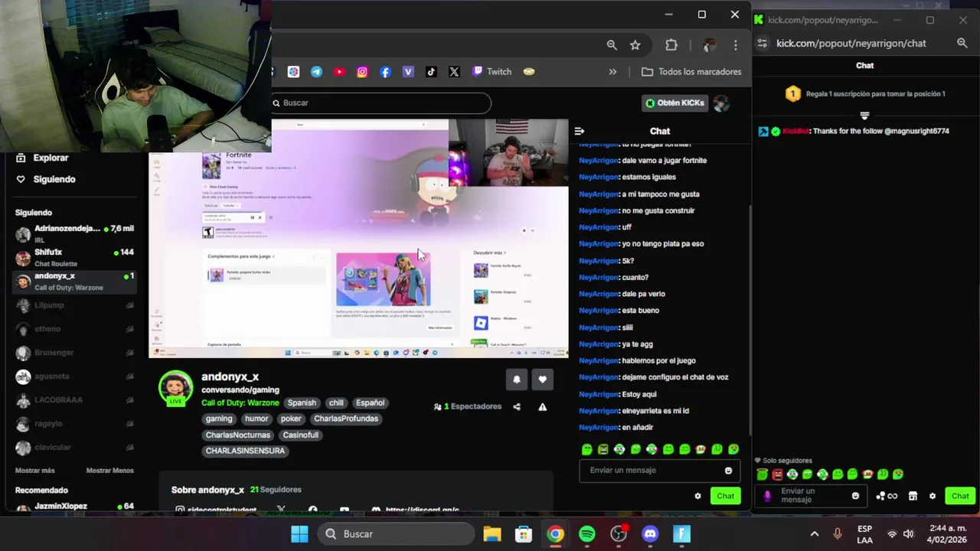Open main chat settings gear
980x551 pixels.
pyautogui.click(x=697, y=496)
